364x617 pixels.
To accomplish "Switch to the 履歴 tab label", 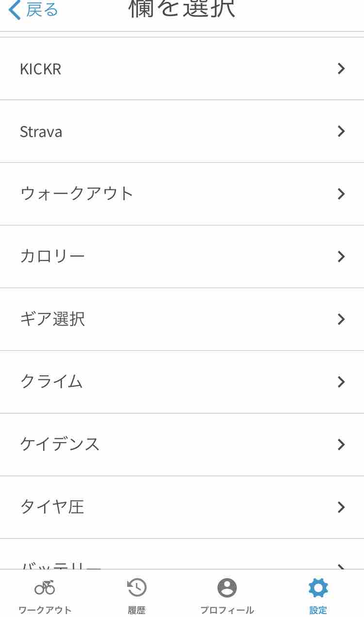I will pos(136,610).
